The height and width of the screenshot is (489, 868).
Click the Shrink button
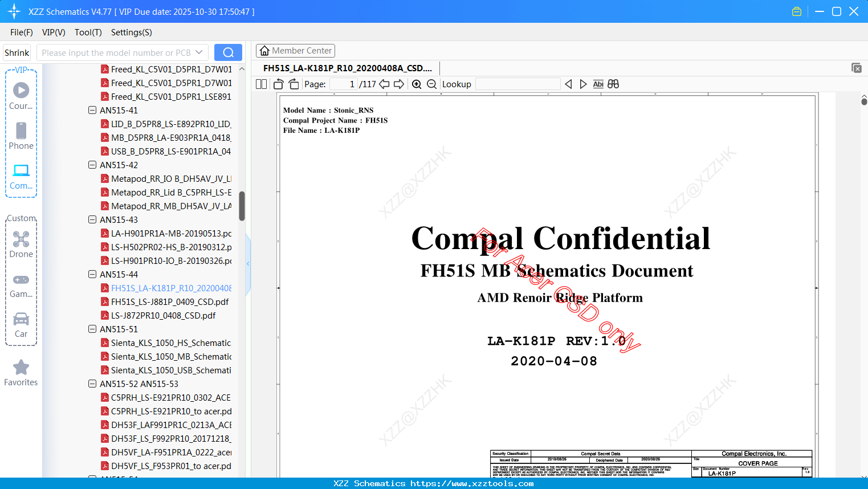pyautogui.click(x=17, y=52)
